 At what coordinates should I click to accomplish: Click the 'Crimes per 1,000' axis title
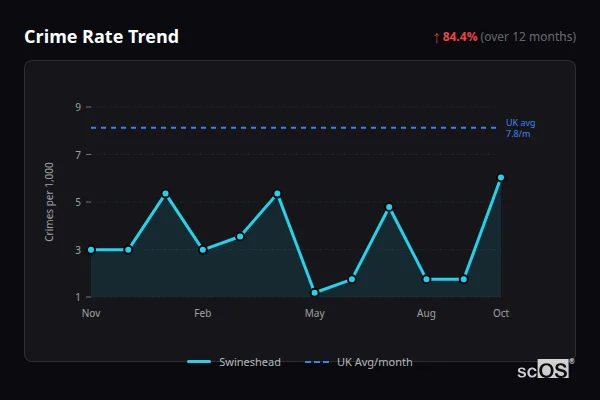click(49, 202)
